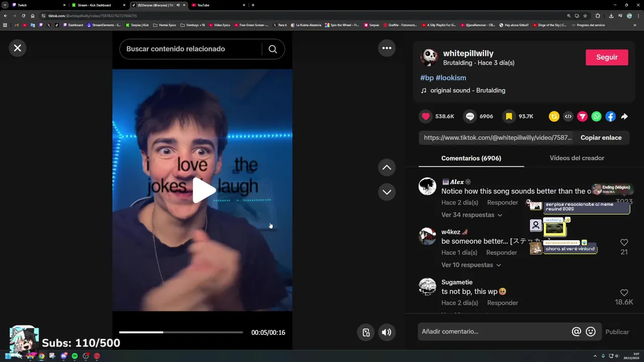
Task: Open Hentai Epico bookmark folder
Action: 165,25
